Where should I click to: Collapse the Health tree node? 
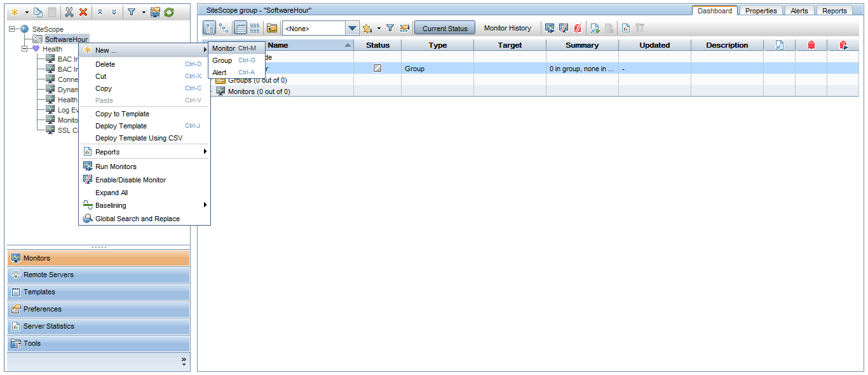(x=25, y=49)
